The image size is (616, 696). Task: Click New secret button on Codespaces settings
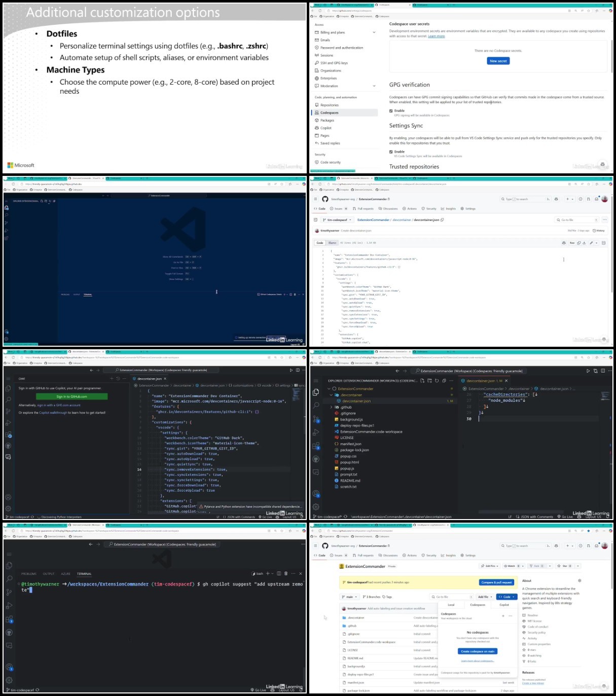coord(498,61)
